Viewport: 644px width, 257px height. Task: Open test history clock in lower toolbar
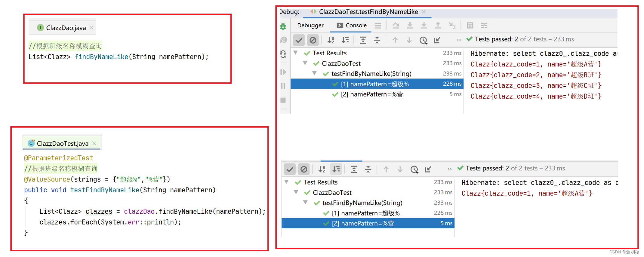(x=414, y=169)
